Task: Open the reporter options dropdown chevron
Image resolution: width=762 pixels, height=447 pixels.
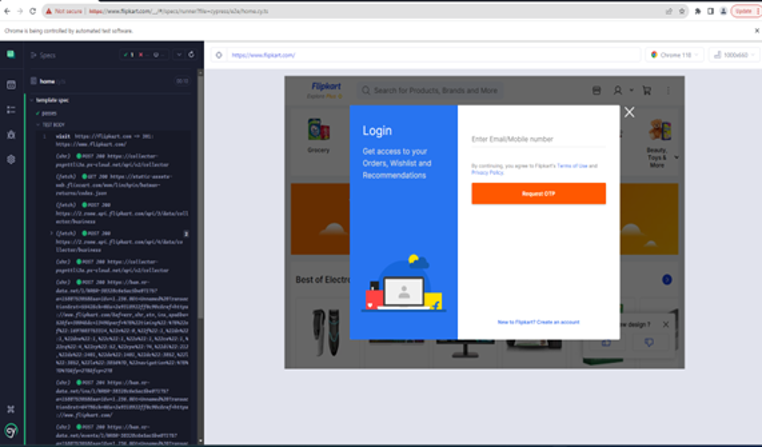Action: click(179, 55)
